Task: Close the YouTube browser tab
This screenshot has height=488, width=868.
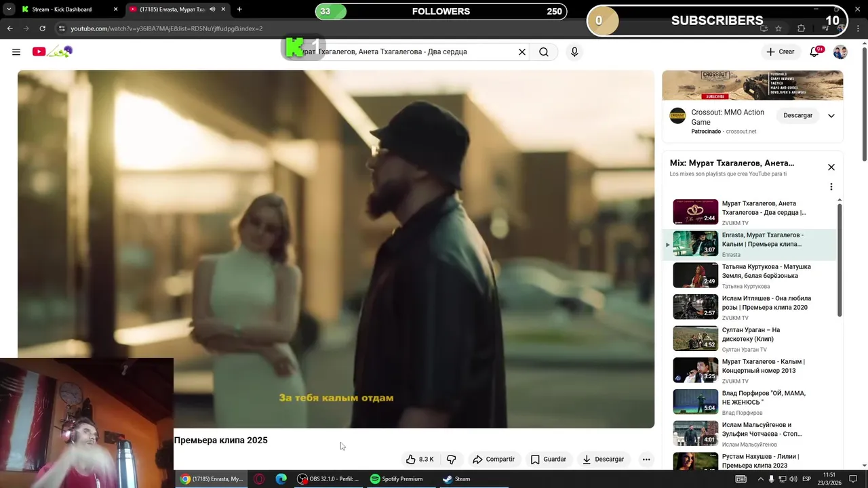Action: pos(223,9)
